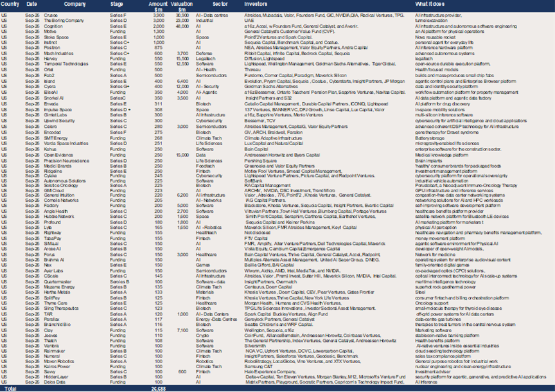Select the Kairos Power cell

tap(57, 366)
